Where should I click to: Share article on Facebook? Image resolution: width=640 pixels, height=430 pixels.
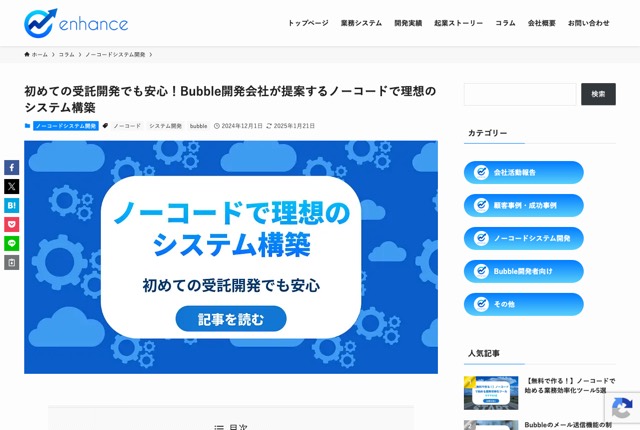pyautogui.click(x=12, y=167)
